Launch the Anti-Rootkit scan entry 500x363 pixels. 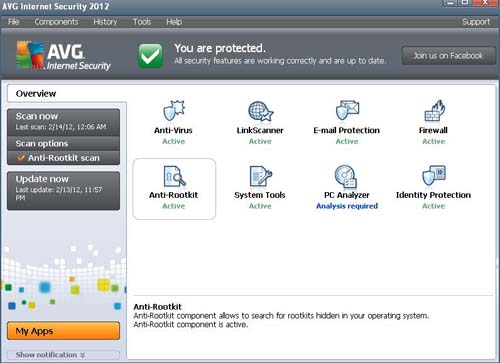pyautogui.click(x=63, y=158)
